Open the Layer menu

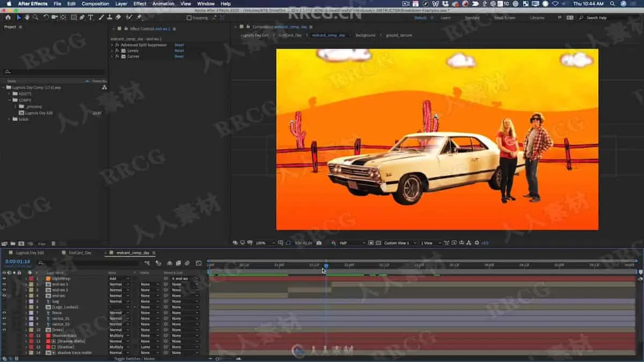[x=121, y=4]
